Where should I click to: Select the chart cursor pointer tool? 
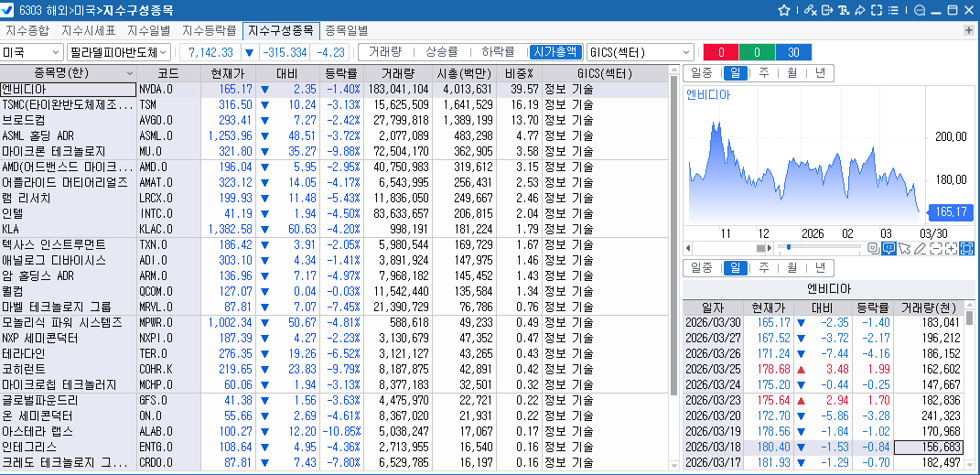click(x=904, y=249)
